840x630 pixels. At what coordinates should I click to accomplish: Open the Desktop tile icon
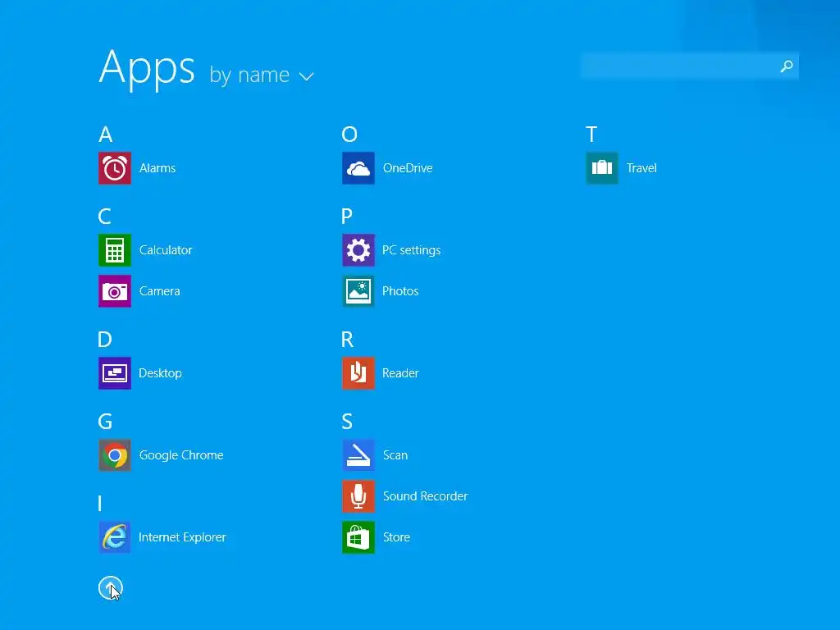coord(115,373)
